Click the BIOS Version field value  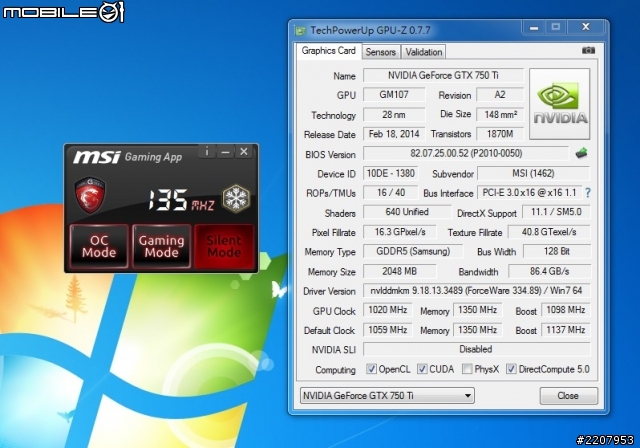pos(466,153)
